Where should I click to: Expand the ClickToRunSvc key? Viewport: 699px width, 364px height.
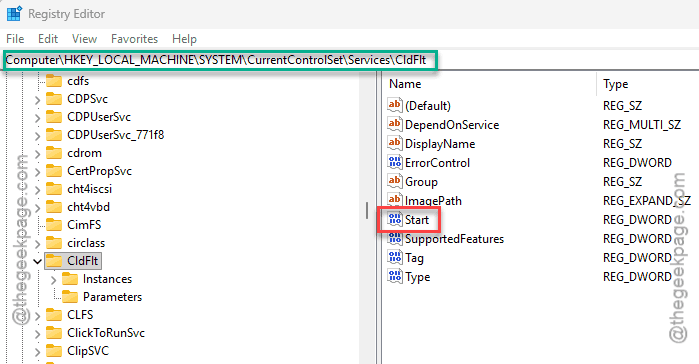pyautogui.click(x=38, y=334)
